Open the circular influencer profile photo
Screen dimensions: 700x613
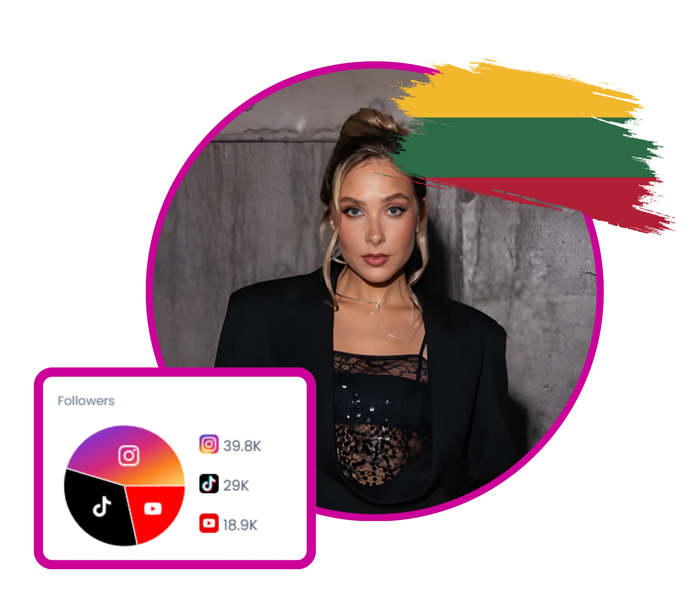[374, 290]
